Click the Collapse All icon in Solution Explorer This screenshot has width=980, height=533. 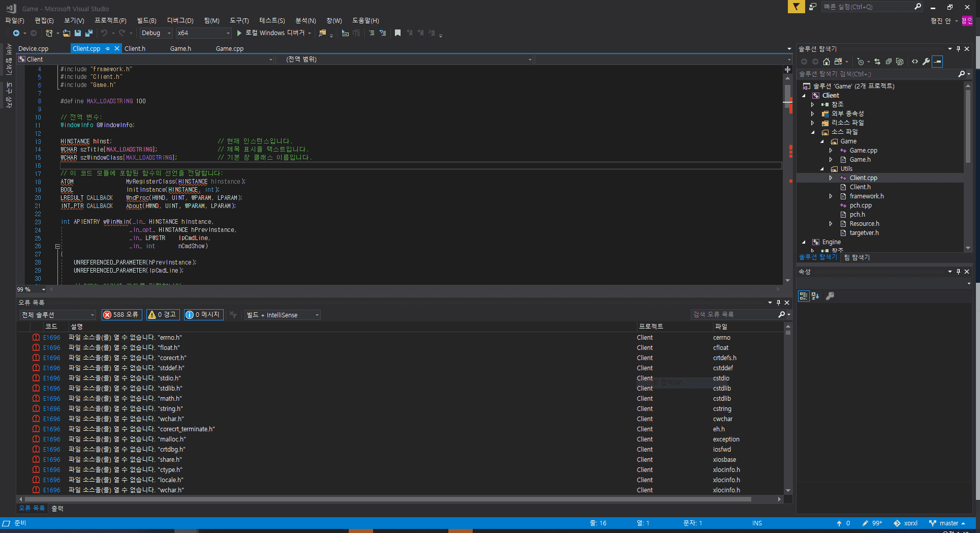click(888, 62)
